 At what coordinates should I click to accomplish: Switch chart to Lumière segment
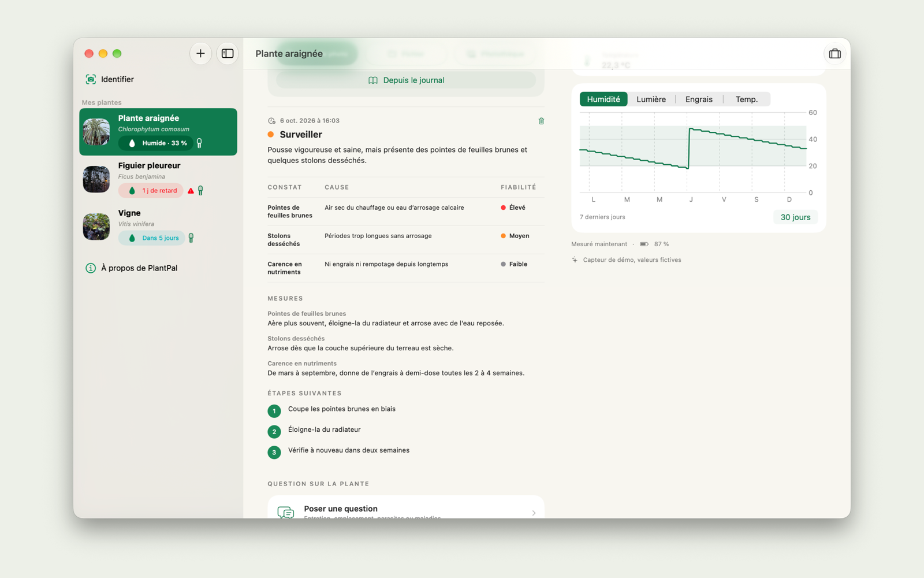[651, 99]
